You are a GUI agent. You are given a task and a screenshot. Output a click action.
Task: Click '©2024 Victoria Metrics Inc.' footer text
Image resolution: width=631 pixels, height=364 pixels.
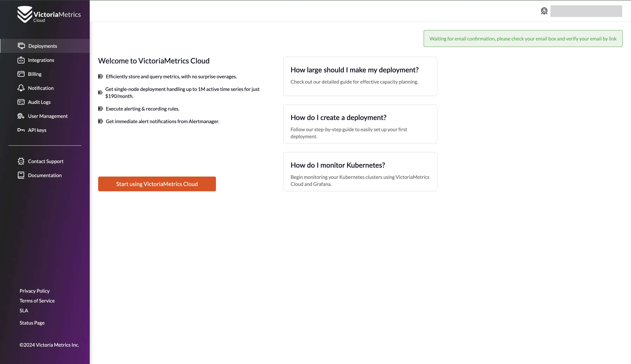point(49,345)
